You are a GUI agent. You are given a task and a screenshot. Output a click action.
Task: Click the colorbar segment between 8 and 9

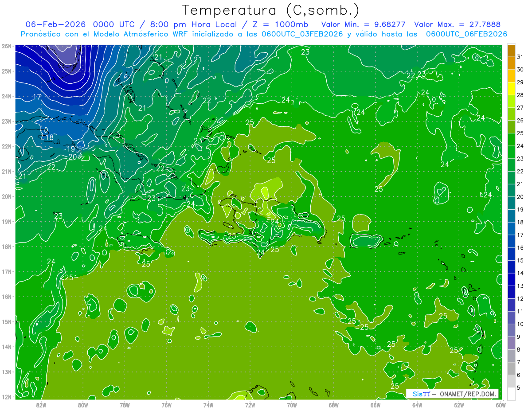511,343
